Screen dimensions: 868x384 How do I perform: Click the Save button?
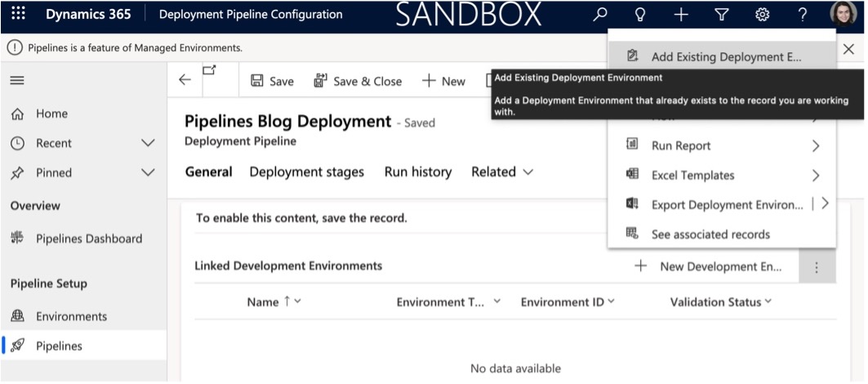click(x=272, y=81)
